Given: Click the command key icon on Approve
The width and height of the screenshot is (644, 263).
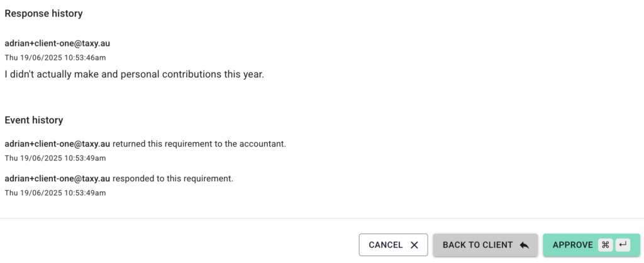Looking at the screenshot, I should pos(606,245).
